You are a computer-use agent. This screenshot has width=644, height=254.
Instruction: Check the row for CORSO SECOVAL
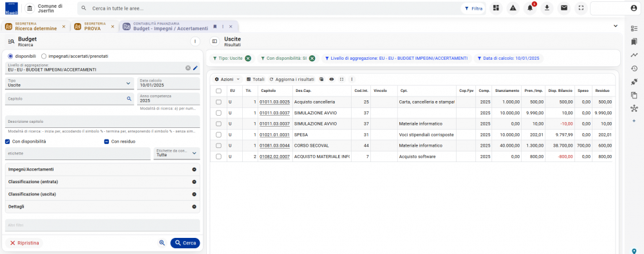(218, 146)
